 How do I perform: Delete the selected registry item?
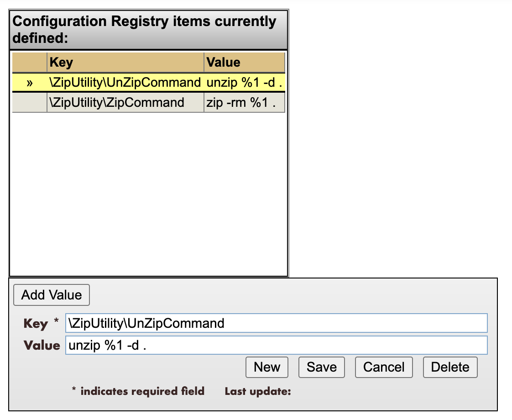450,367
